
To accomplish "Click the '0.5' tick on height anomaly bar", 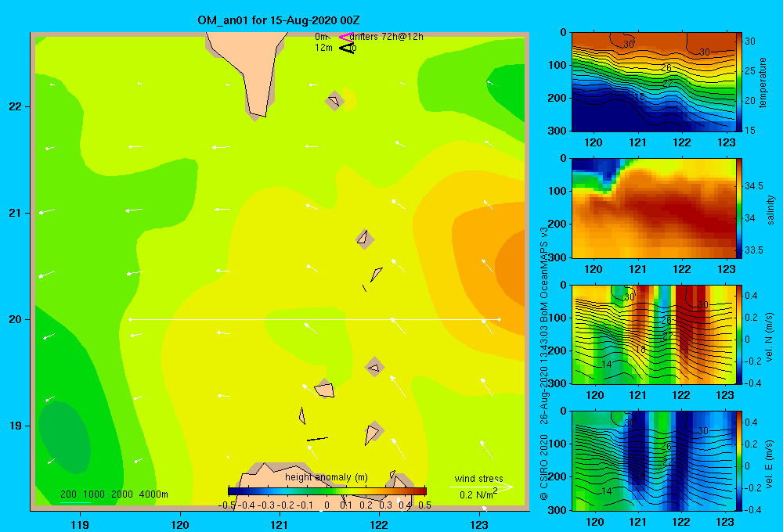I will click(425, 505).
